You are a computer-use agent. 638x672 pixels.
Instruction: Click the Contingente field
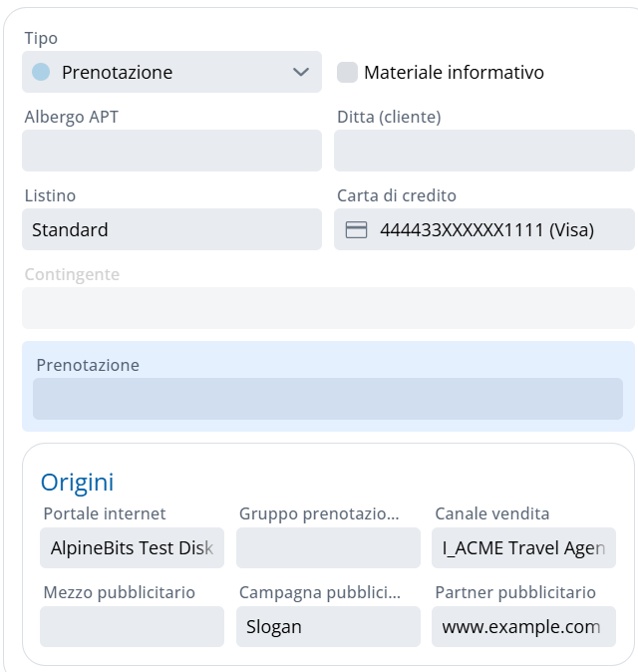click(328, 308)
